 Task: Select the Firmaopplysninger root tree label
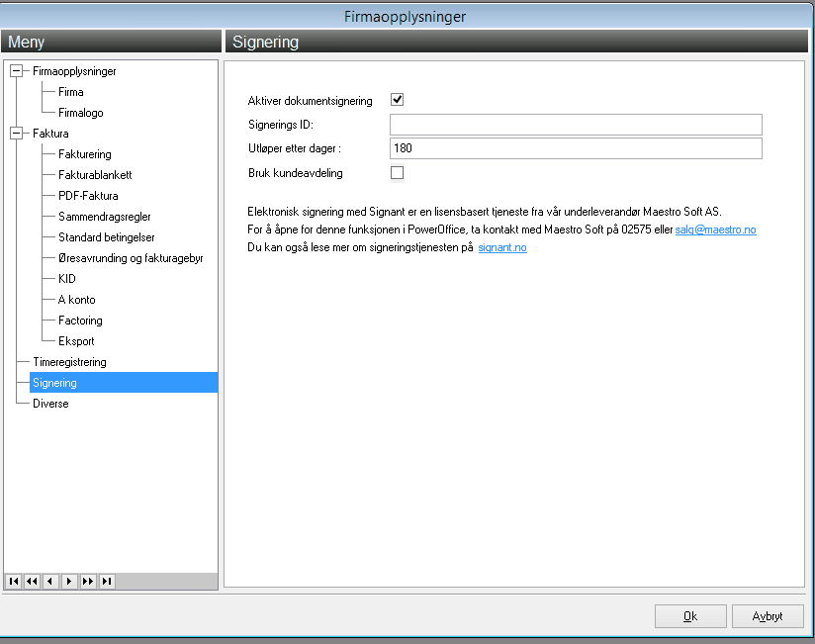click(x=74, y=71)
